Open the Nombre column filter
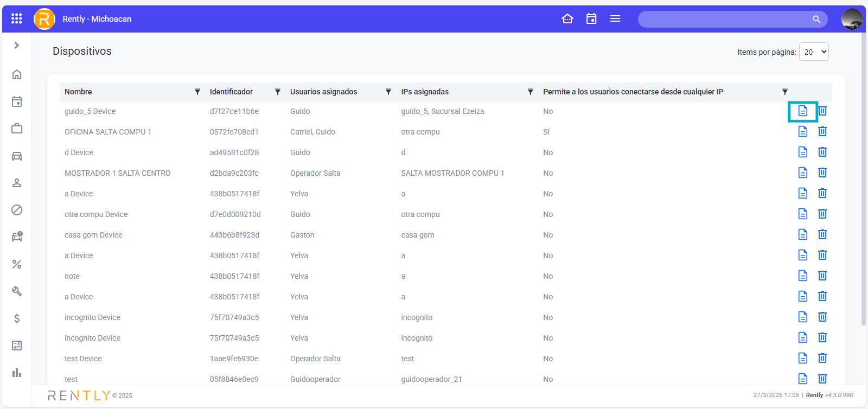 click(x=197, y=92)
